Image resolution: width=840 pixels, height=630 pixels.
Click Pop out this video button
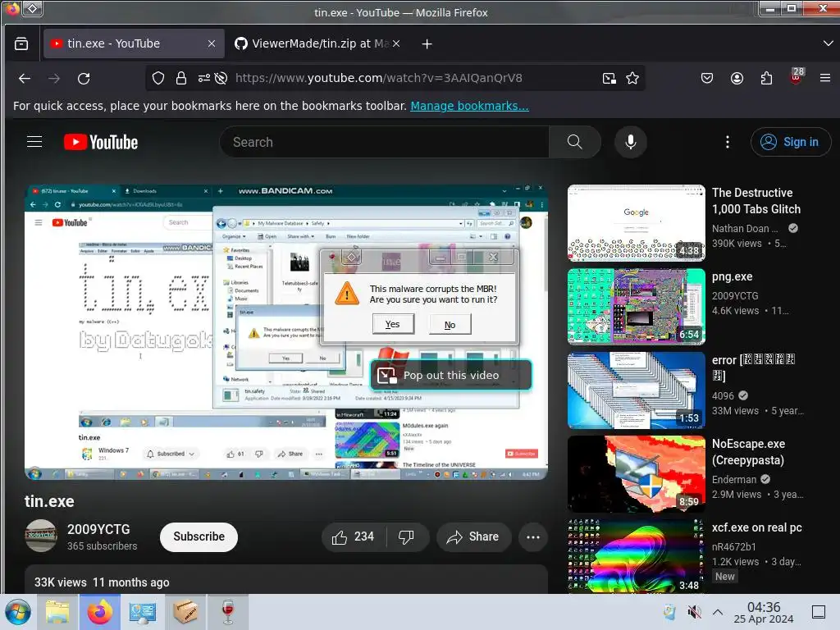tap(450, 375)
